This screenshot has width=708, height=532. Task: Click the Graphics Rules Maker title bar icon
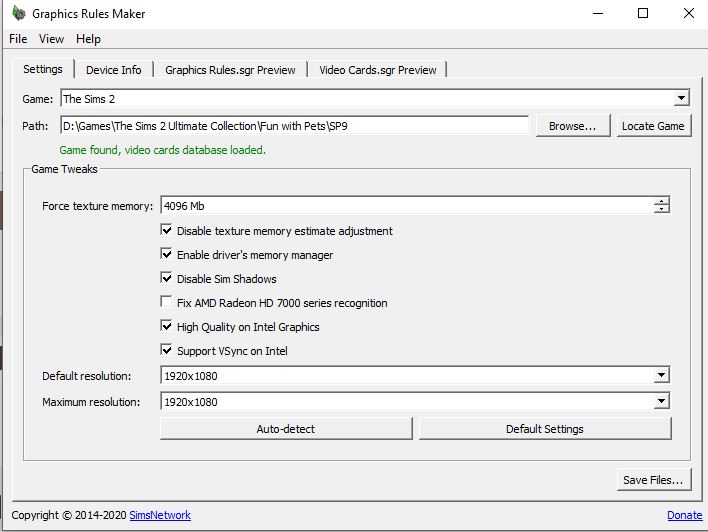point(17,14)
